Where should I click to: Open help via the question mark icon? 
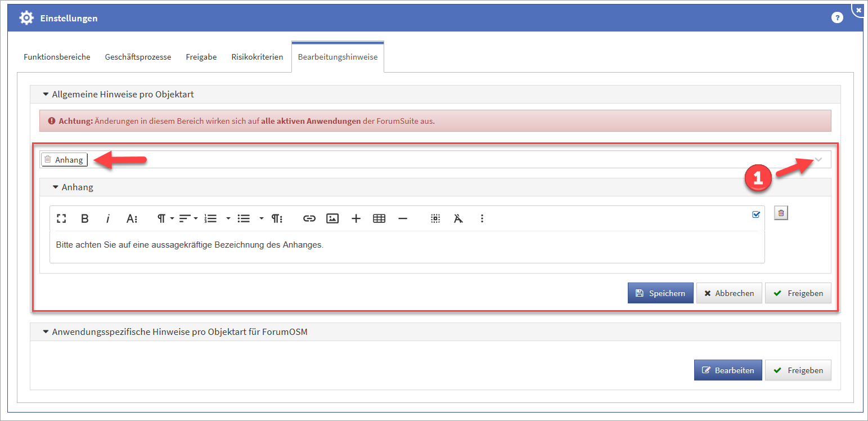tap(837, 18)
